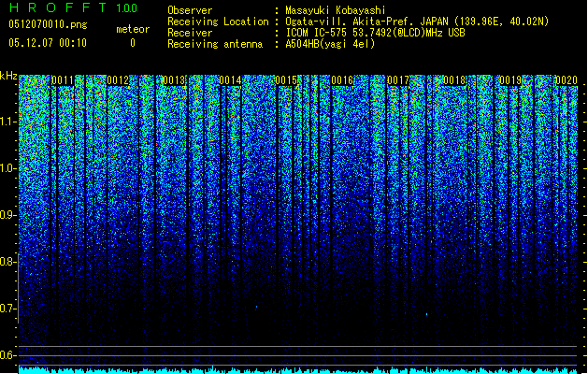This screenshot has height=374, width=588.
Task: Select the file name 0512070010.png
Action: coord(48,24)
